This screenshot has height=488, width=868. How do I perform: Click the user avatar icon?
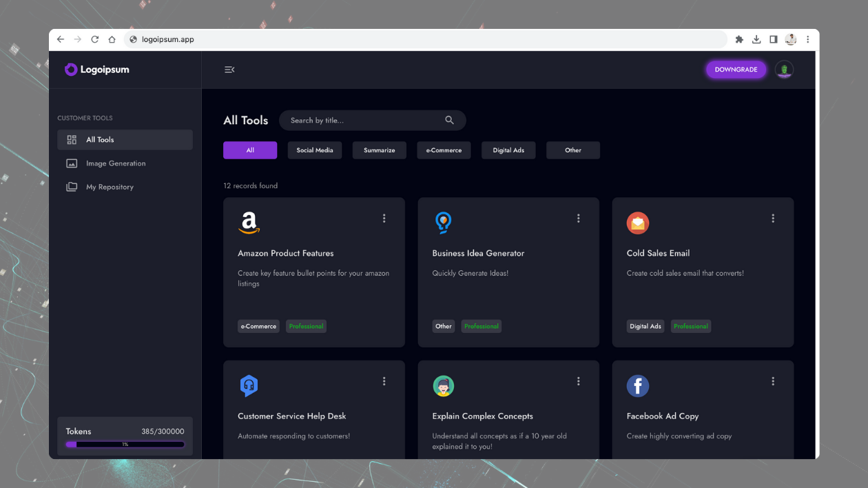[784, 70]
